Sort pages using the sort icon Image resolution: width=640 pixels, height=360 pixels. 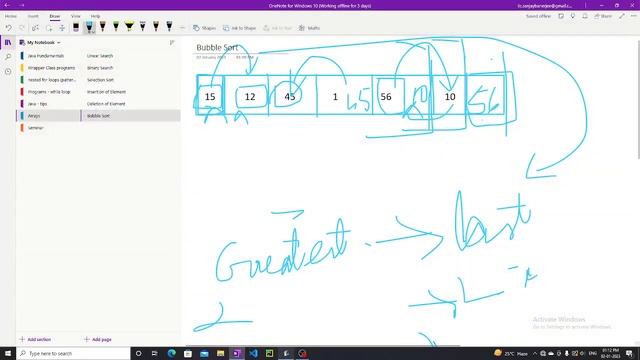point(172,42)
